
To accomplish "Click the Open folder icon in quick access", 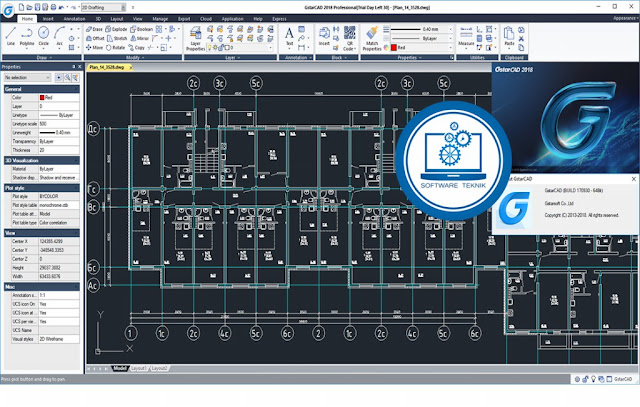I will pyautogui.click(x=29, y=7).
